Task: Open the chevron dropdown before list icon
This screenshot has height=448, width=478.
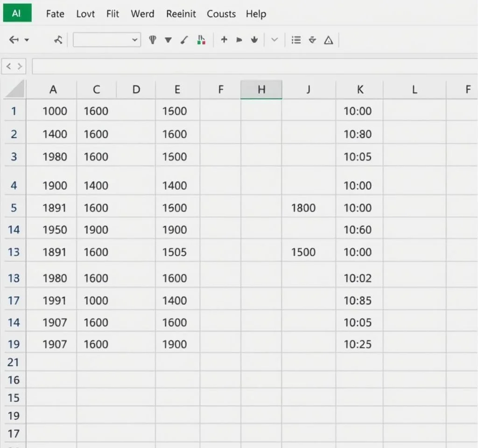Action: tap(274, 40)
